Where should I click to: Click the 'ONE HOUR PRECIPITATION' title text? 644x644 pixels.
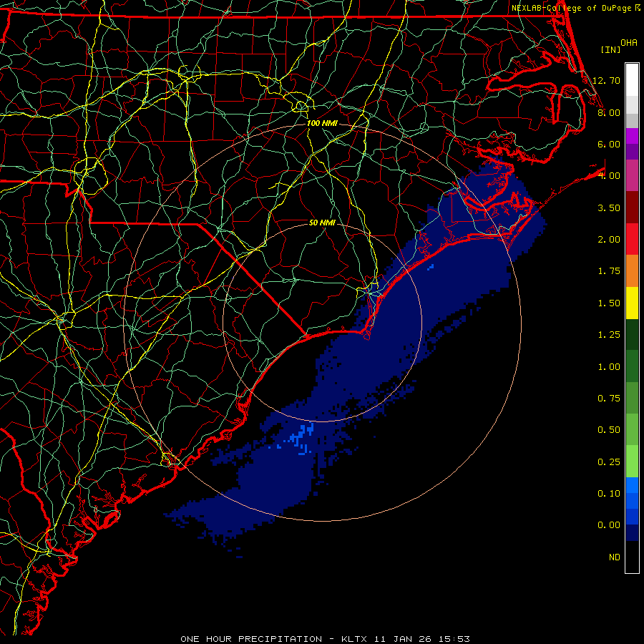[251, 639]
